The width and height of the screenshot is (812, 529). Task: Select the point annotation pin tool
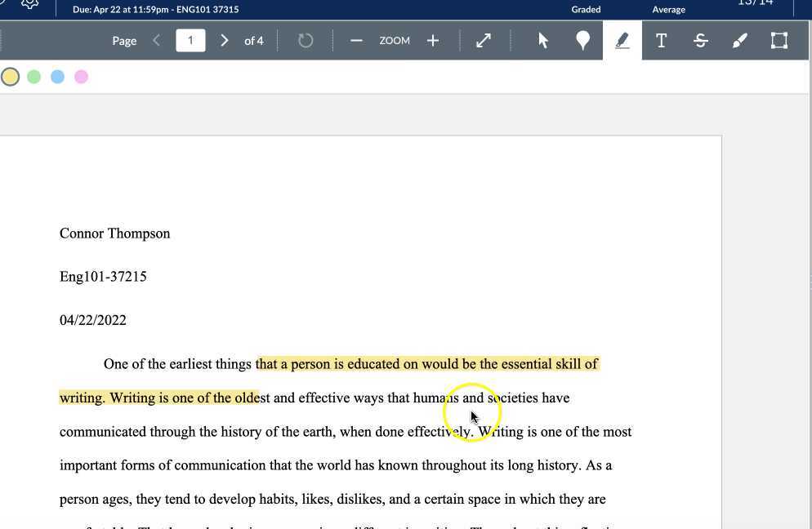pyautogui.click(x=582, y=40)
